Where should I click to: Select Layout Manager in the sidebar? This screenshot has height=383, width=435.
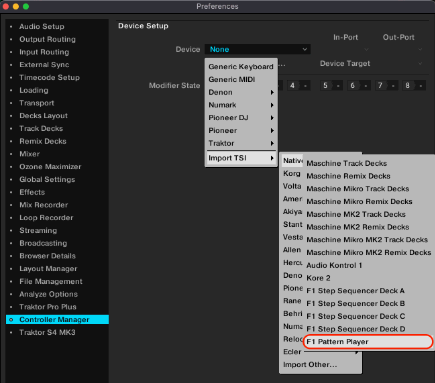pos(48,269)
